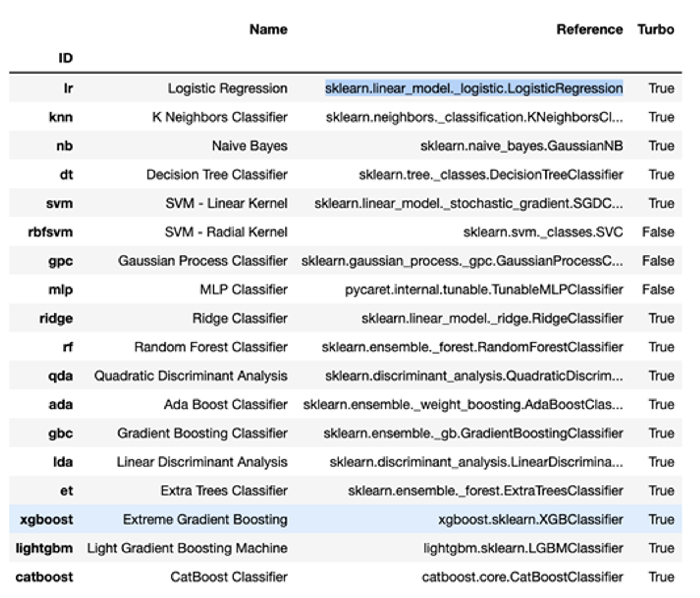Click Extreme Gradient Boosting name cell

click(205, 520)
